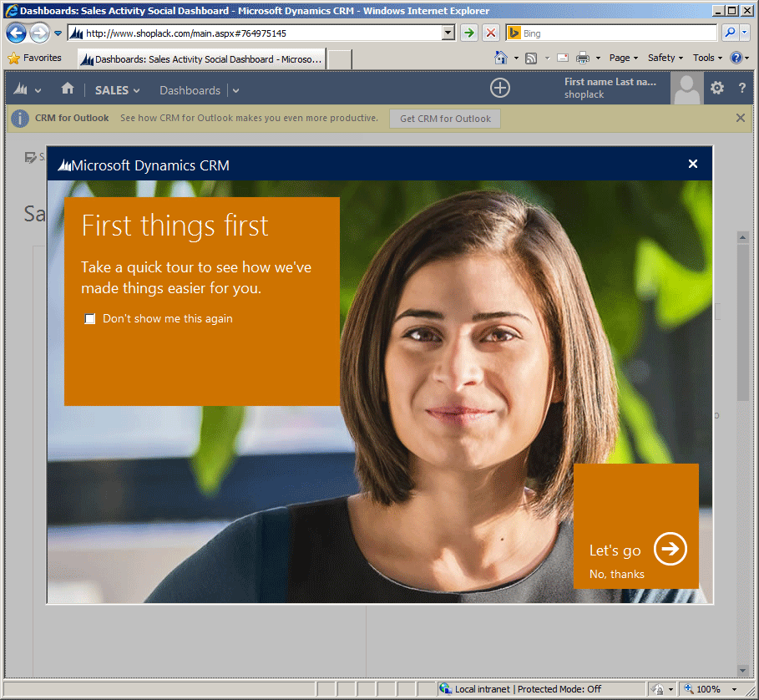
Task: Open search provider dropdown arrow
Action: [x=745, y=33]
